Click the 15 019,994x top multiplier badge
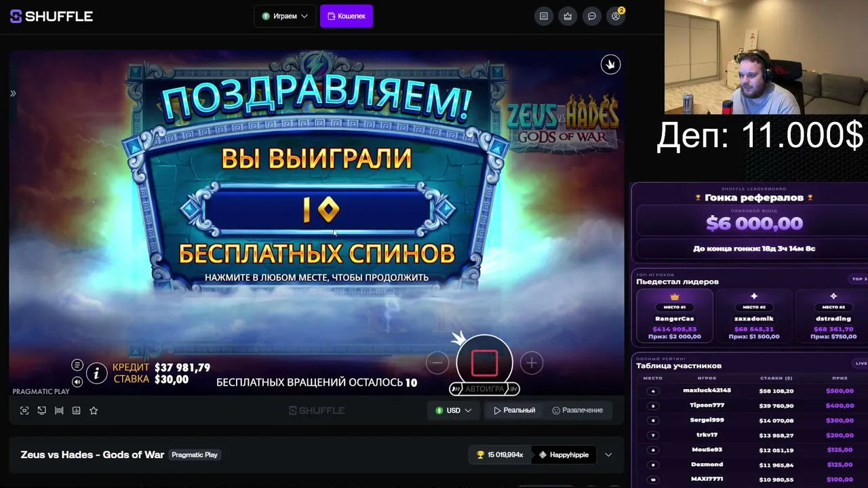Screen dimensions: 868x488 (500, 455)
